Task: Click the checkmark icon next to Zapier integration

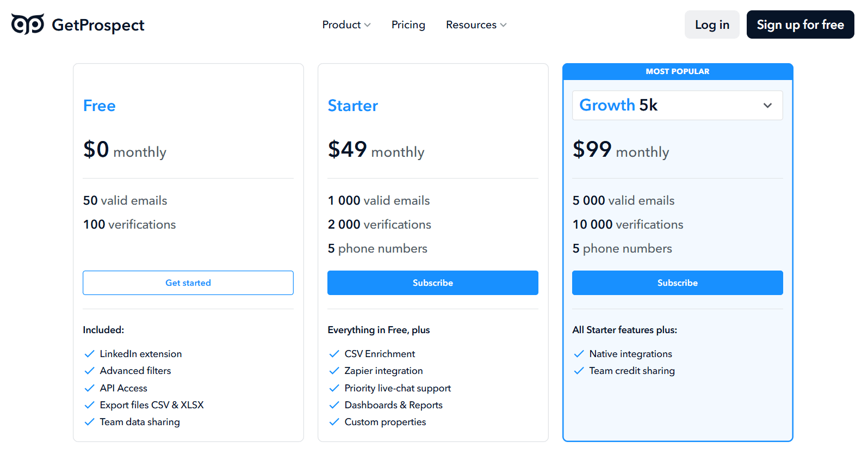Action: [x=334, y=371]
